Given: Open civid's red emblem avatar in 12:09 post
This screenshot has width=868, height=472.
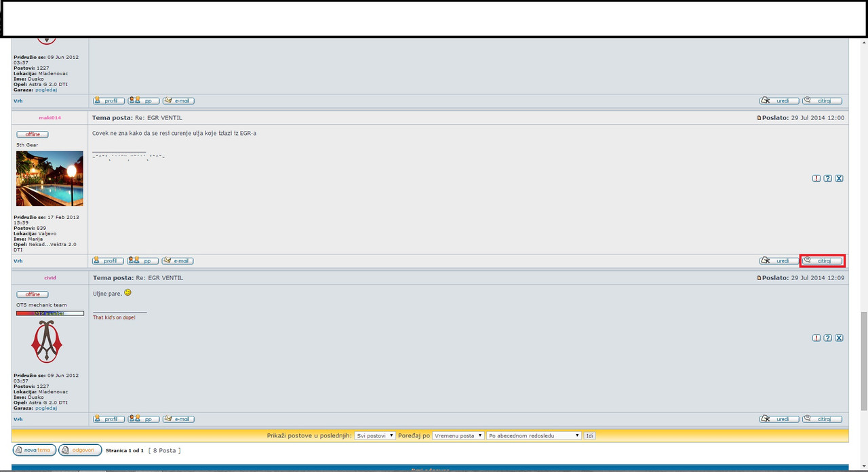Looking at the screenshot, I should [47, 342].
